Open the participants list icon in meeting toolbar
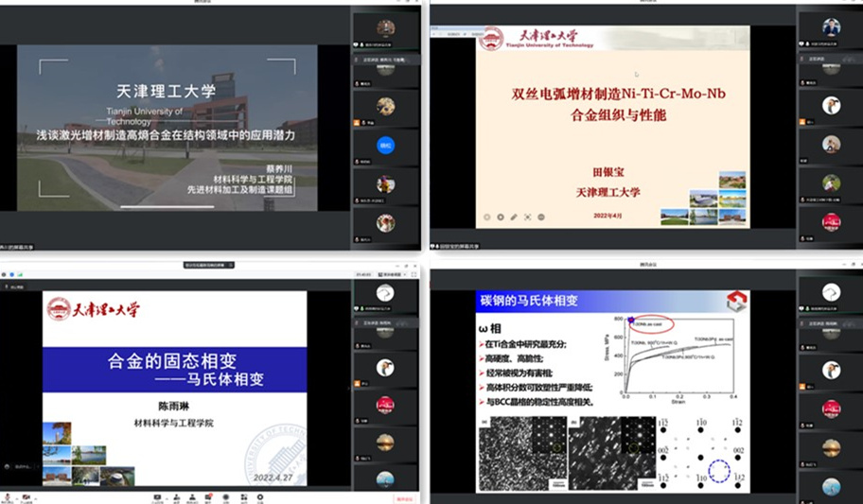Viewport: 863px width, 504px height. (193, 495)
